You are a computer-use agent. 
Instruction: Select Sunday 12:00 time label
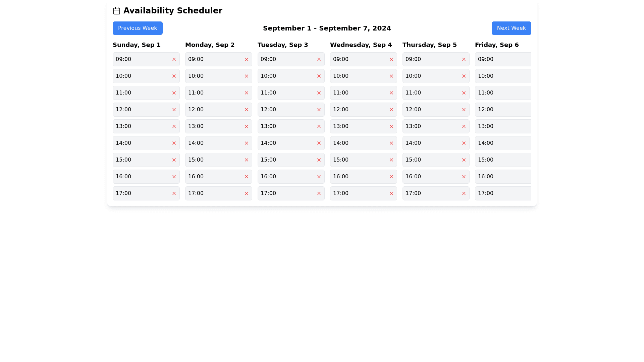(123, 110)
